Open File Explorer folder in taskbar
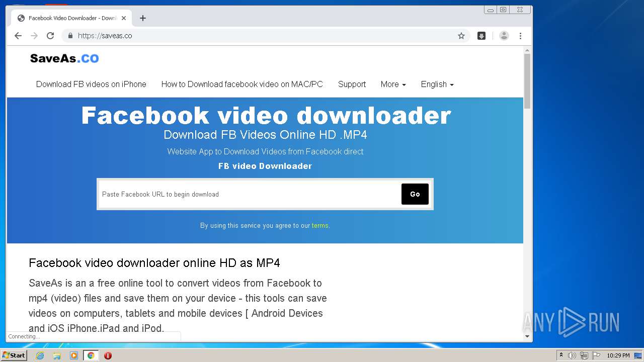This screenshot has width=644, height=362. (57, 355)
